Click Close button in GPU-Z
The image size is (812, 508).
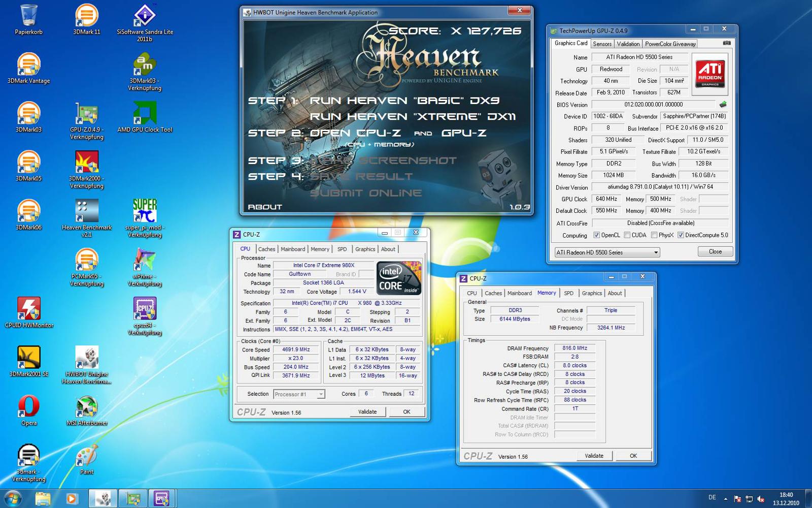[x=715, y=251]
